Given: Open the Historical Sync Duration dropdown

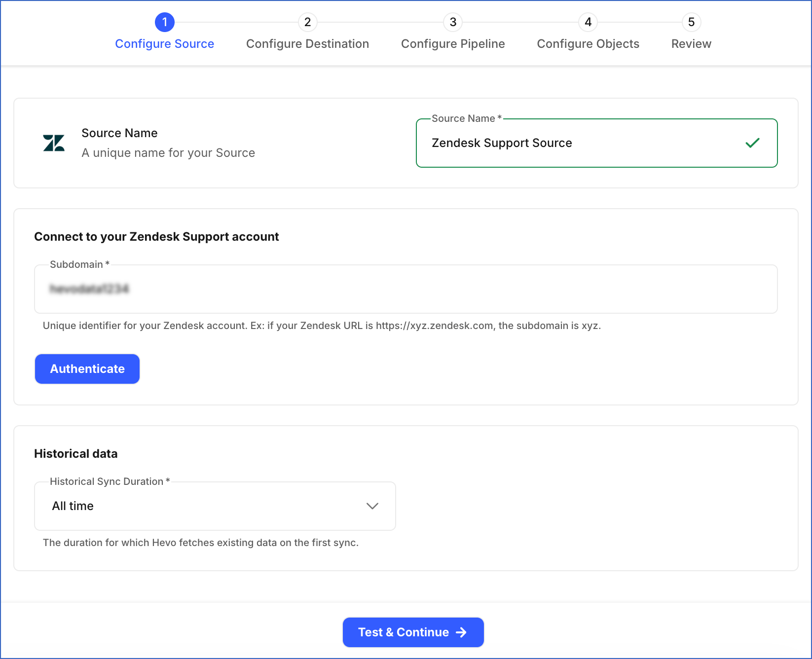Looking at the screenshot, I should 215,506.
